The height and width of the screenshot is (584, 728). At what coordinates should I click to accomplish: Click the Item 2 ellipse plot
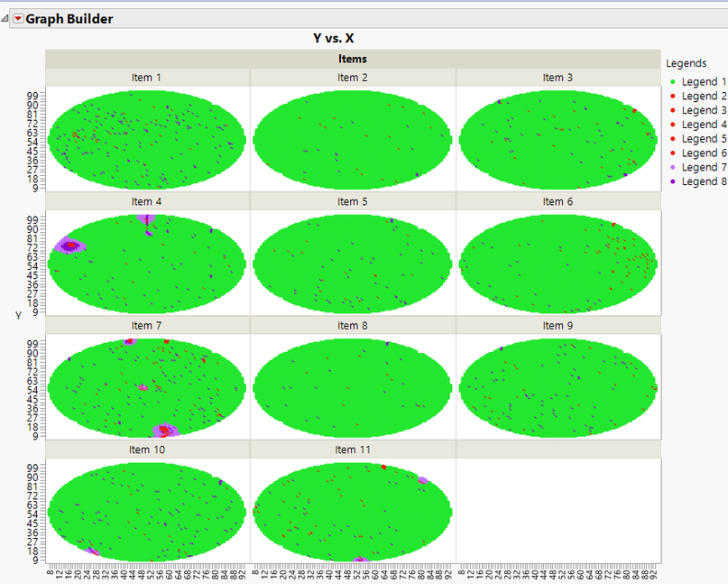(353, 139)
